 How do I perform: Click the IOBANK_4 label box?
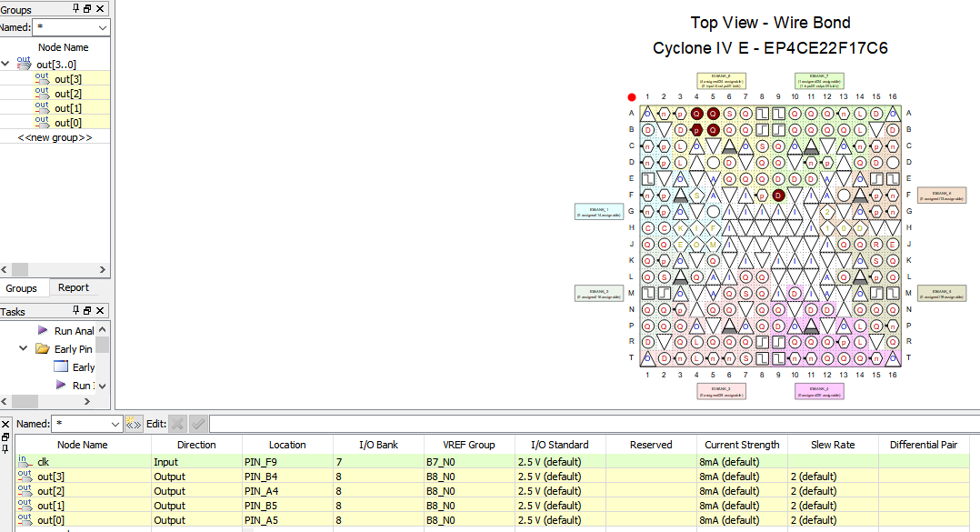click(819, 391)
